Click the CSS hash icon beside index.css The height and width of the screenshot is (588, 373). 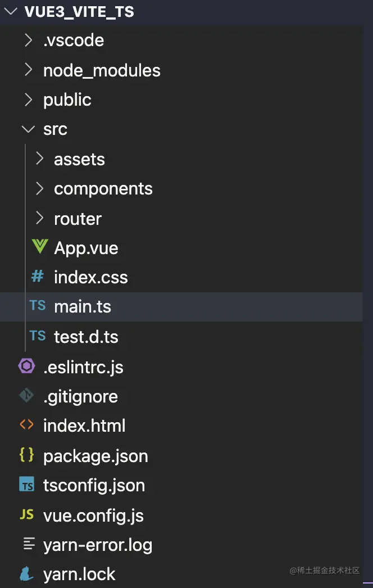tap(38, 277)
